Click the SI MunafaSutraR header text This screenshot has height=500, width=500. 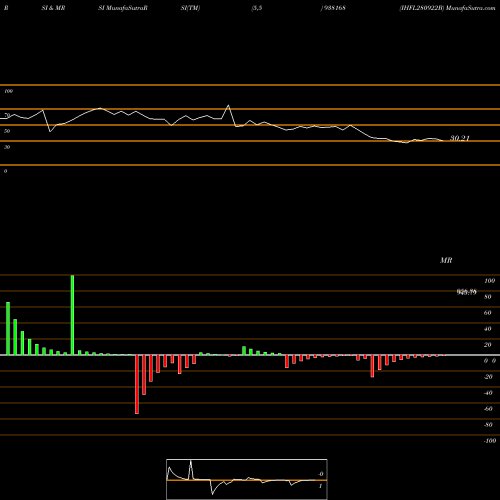123,8
